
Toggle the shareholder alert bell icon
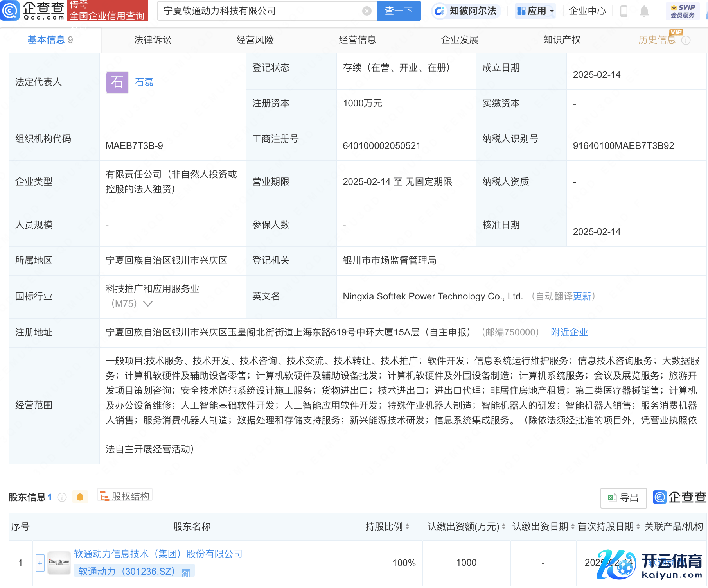click(80, 497)
